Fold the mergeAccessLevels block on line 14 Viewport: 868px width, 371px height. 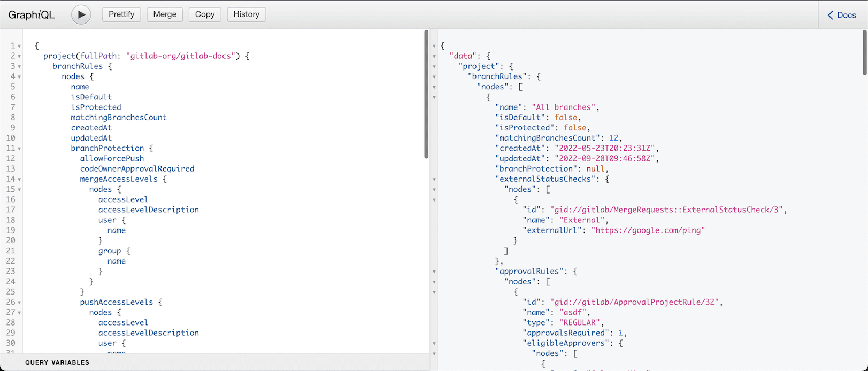tap(20, 179)
